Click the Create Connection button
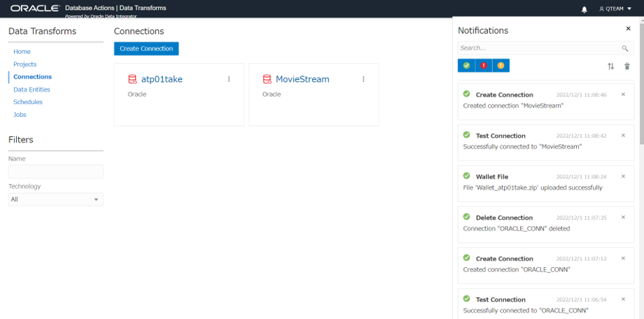This screenshot has width=644, height=319. coord(146,48)
